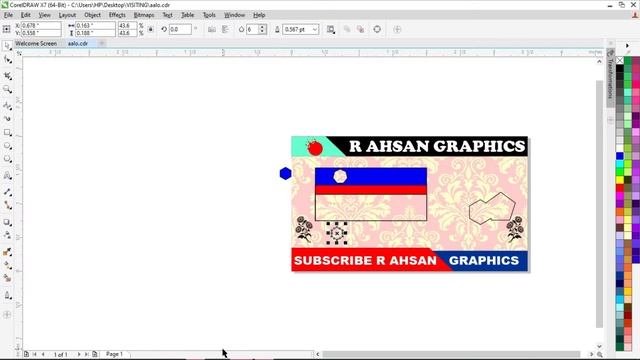The width and height of the screenshot is (640, 360).
Task: Select the Connector tool
Action: pyautogui.click(x=7, y=205)
